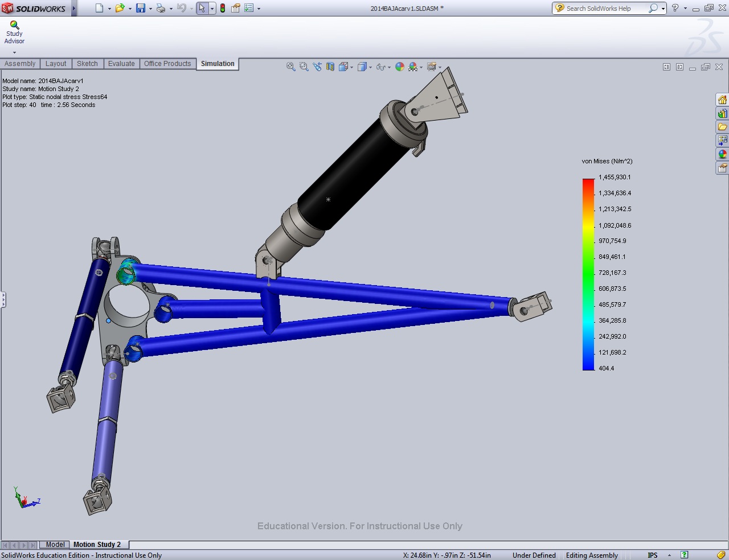Click the Display Style cube icon

362,67
